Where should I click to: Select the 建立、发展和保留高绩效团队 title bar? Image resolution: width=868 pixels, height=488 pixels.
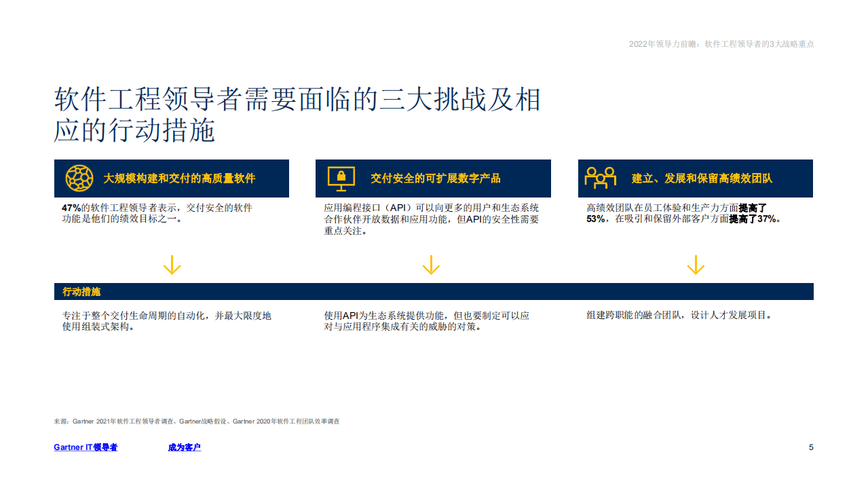[695, 178]
